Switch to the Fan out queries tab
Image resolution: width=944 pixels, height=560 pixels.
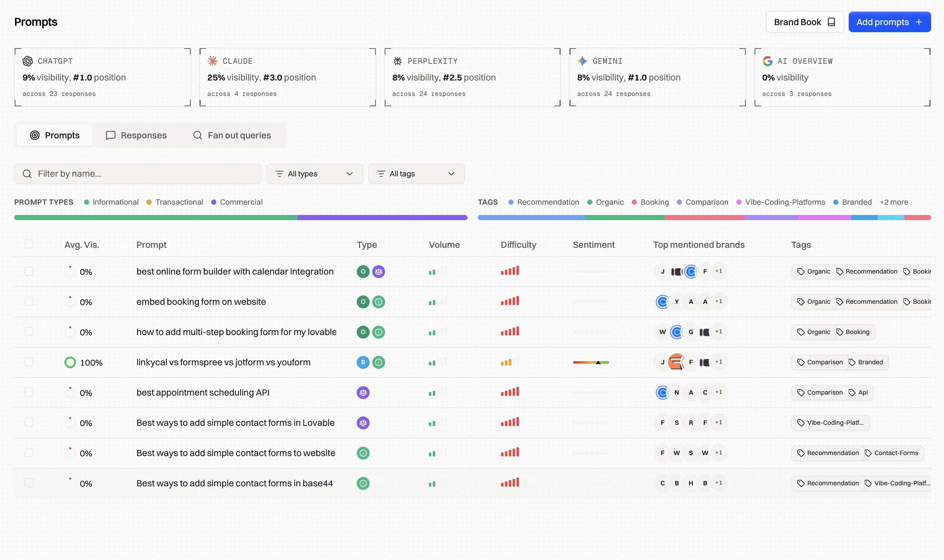click(232, 135)
